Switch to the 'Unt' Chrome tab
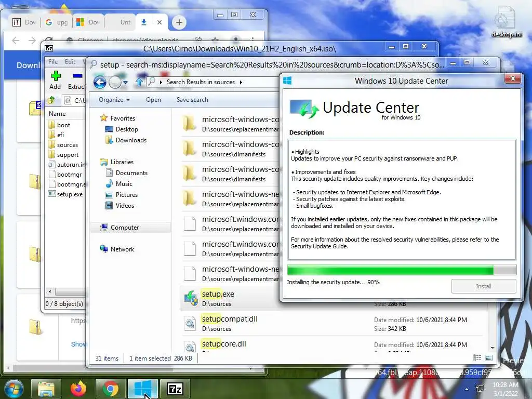The height and width of the screenshot is (399, 532). click(x=121, y=22)
